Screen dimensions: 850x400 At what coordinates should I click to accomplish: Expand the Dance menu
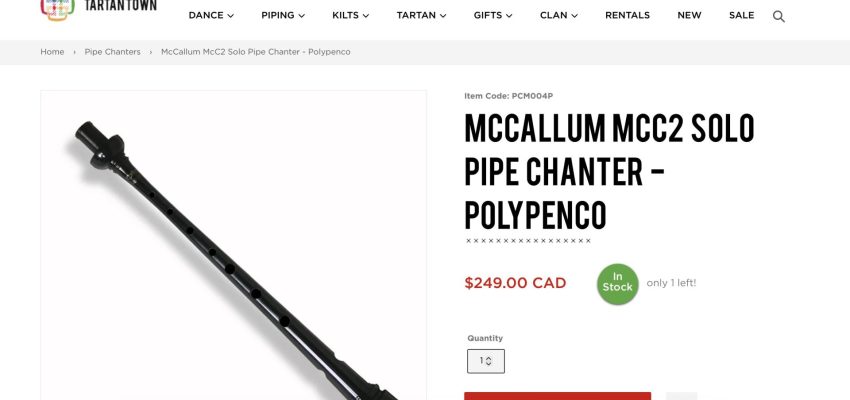tap(211, 15)
